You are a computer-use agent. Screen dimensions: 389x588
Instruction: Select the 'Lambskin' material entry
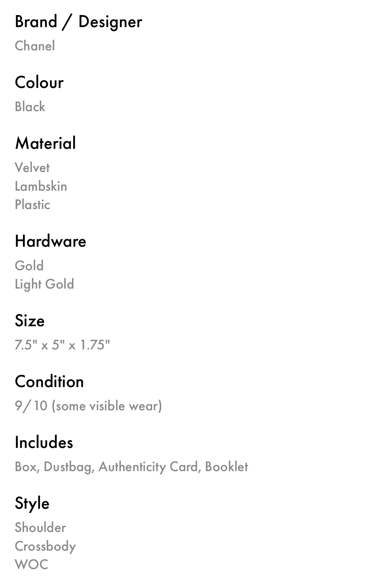[41, 186]
